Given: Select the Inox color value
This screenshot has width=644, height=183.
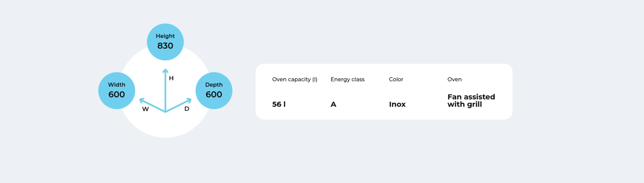Looking at the screenshot, I should pyautogui.click(x=397, y=104).
